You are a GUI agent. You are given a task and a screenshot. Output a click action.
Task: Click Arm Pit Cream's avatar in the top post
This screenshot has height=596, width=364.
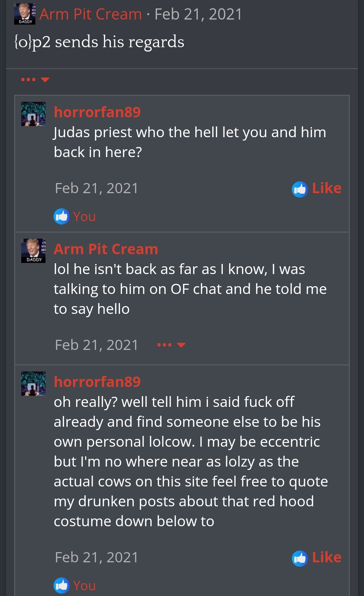point(25,14)
